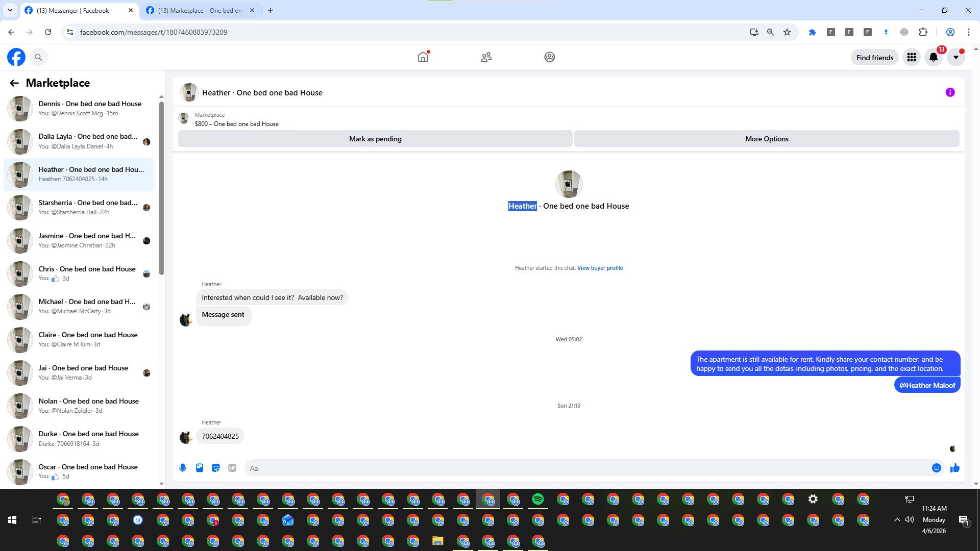Click Heather's avatar in the chat header
The width and height of the screenshot is (980, 551).
click(189, 92)
